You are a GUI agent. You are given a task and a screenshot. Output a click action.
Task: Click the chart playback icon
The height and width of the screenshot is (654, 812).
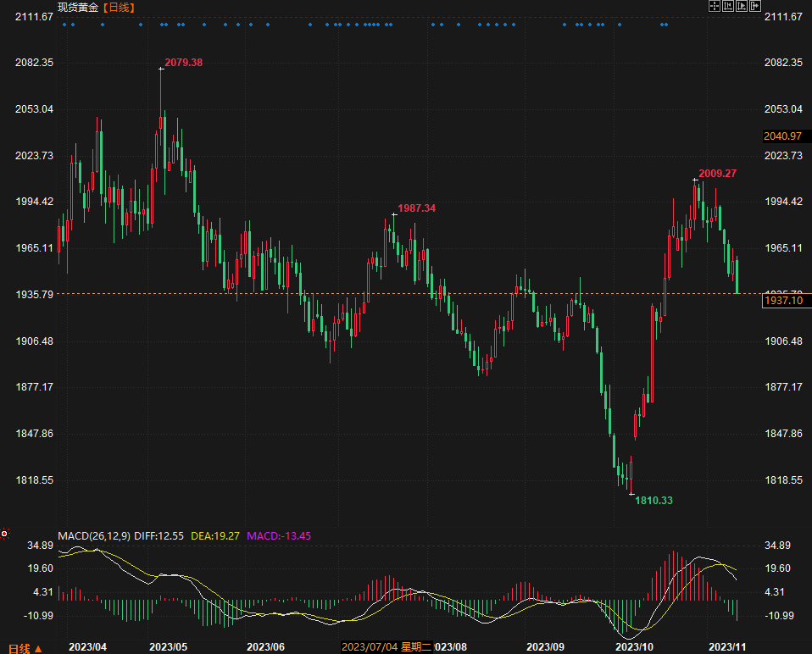pos(741,7)
